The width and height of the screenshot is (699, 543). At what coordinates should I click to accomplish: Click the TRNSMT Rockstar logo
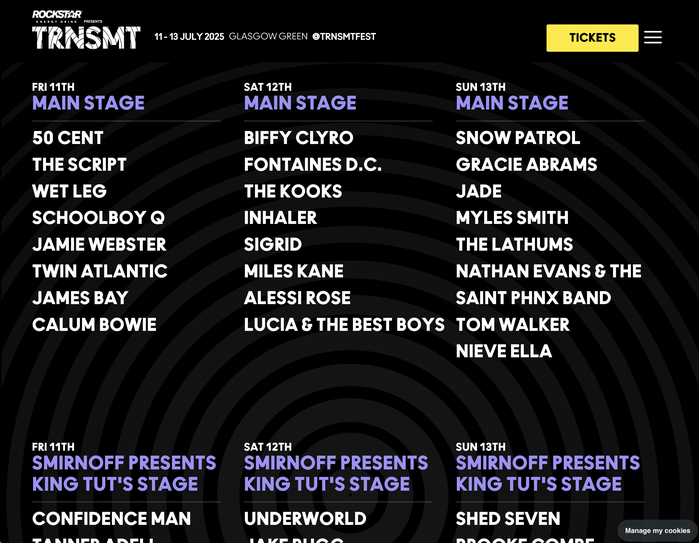click(86, 31)
